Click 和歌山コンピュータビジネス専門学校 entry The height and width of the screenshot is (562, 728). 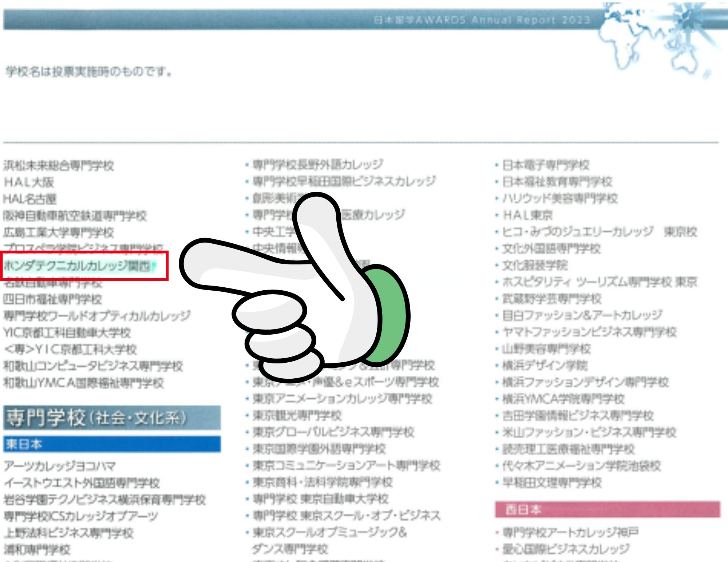click(93, 366)
